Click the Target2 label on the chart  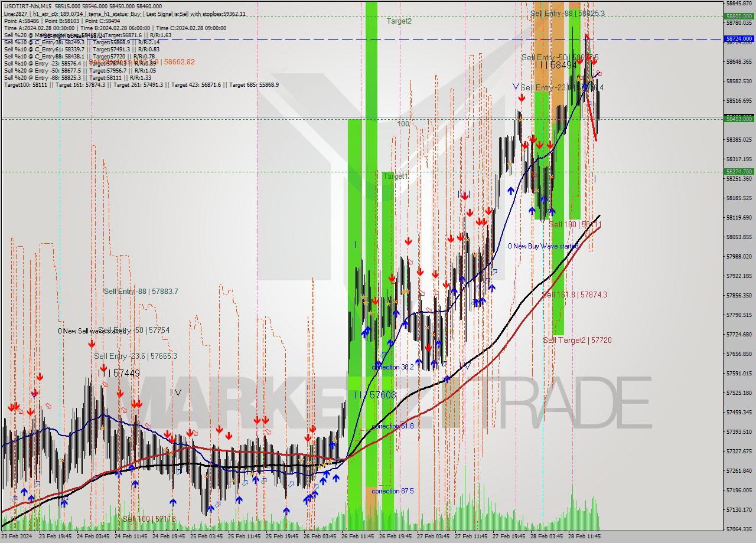(x=399, y=21)
